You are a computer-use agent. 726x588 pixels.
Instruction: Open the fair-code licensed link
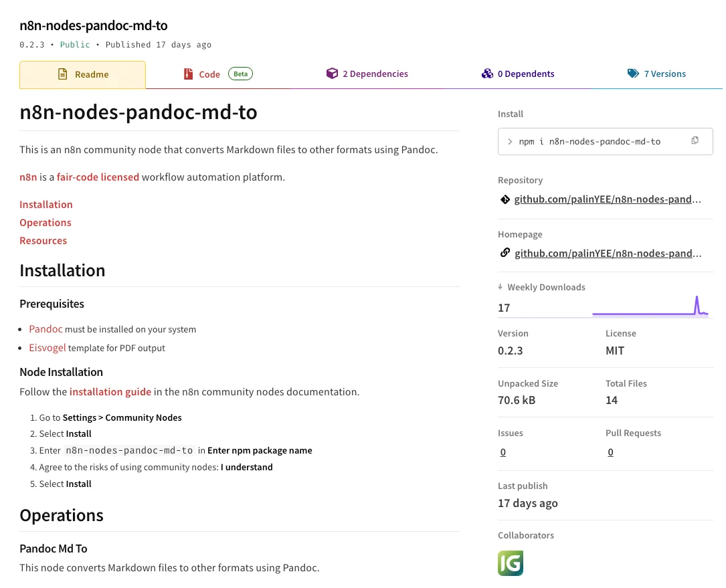coord(98,177)
